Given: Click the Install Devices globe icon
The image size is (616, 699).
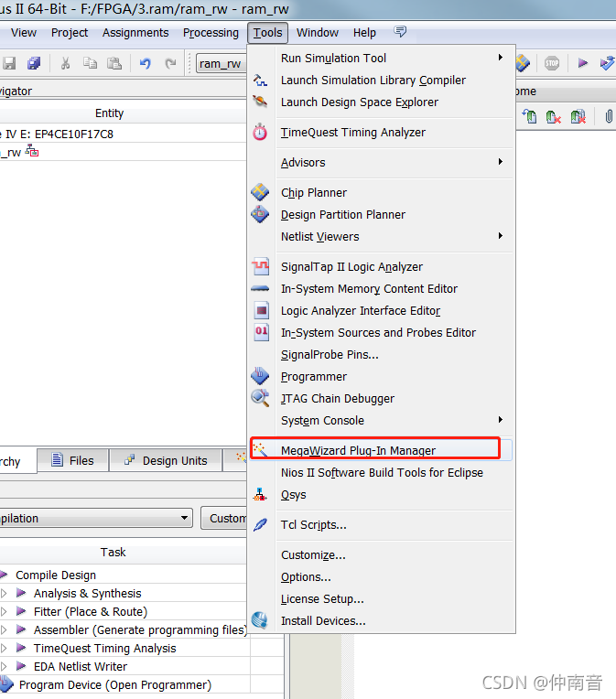Looking at the screenshot, I should click(x=260, y=620).
